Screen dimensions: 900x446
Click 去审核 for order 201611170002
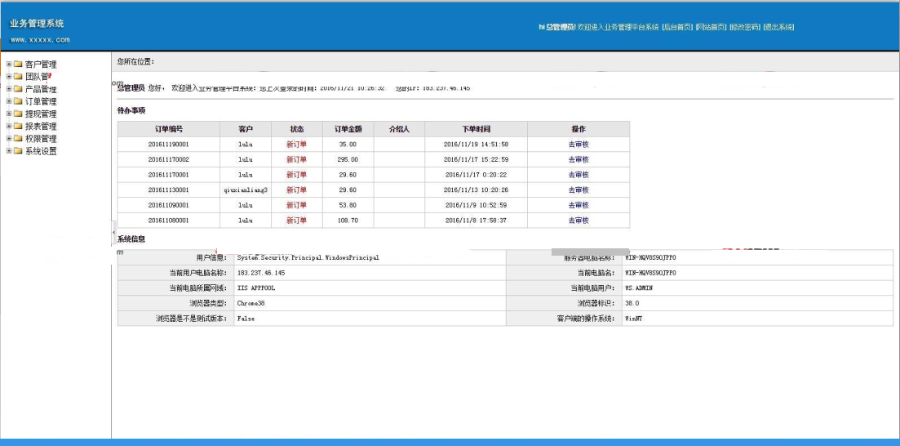pyautogui.click(x=579, y=160)
